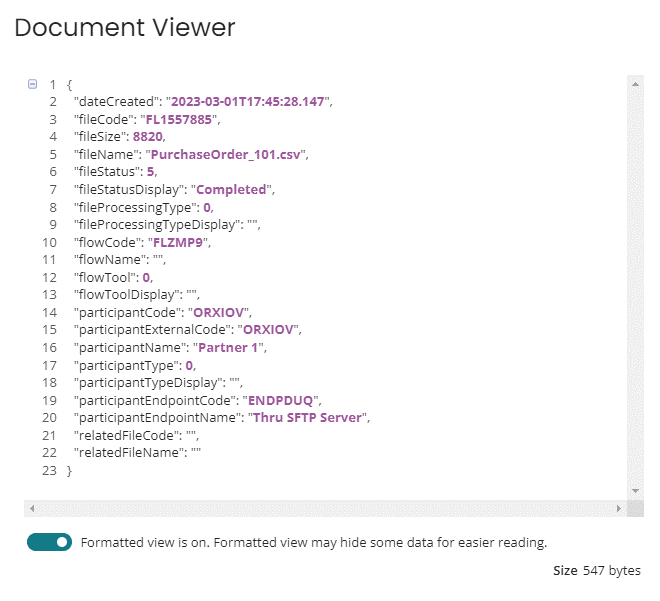Click the fileStatusDisplay value Completed

coord(231,190)
